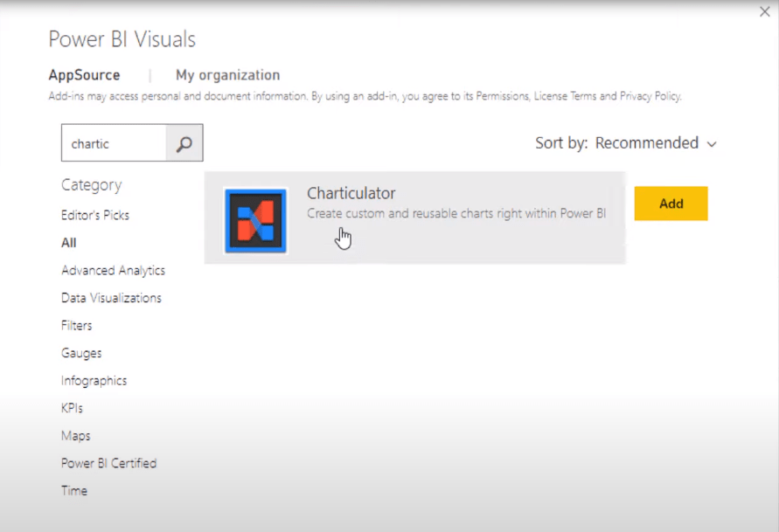Switch to the AppSource tab
This screenshot has width=779, height=532.
tap(84, 75)
